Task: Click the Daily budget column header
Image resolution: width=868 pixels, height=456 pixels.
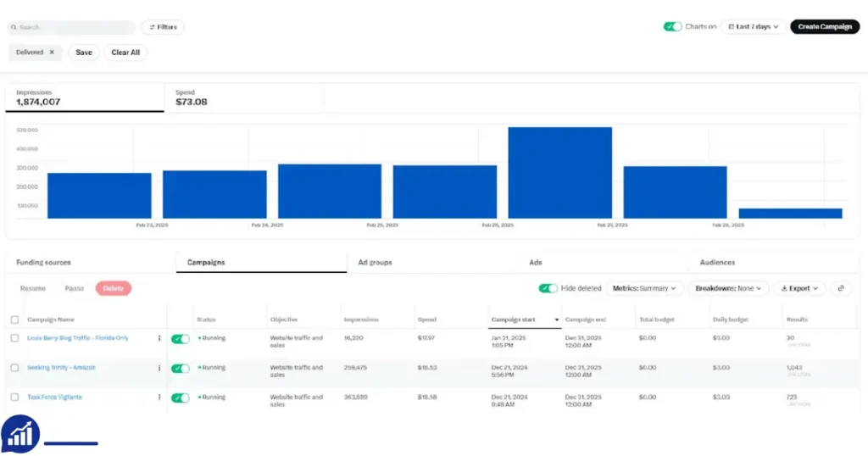Action: [x=730, y=320]
